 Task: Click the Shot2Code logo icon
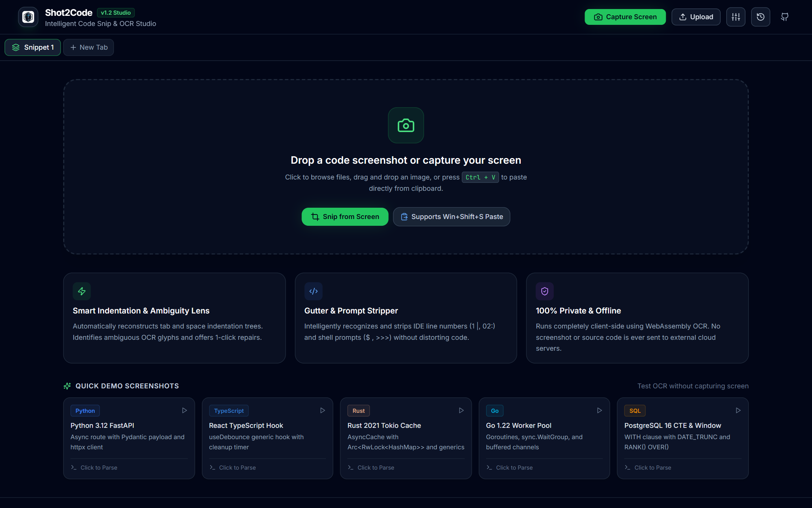pos(28,17)
